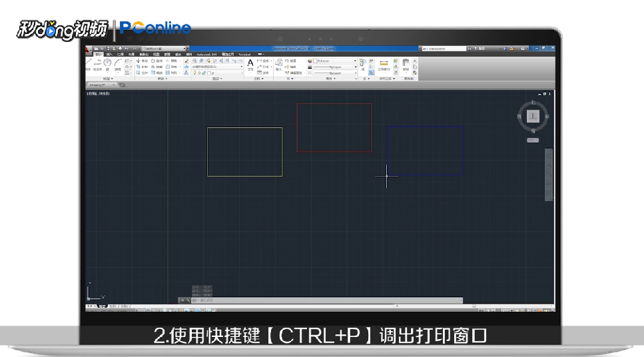
Task: Click the ByLayer color wheel swatch
Action: [x=310, y=61]
